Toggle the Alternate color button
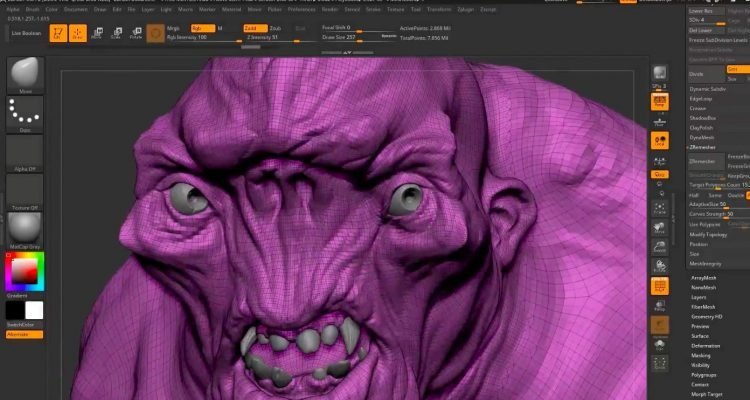This screenshot has width=750, height=400. (24, 334)
